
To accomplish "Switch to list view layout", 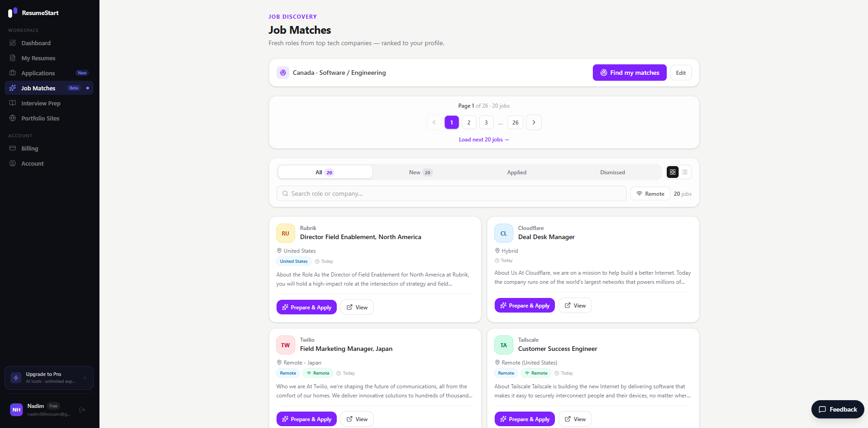I will click(x=685, y=172).
